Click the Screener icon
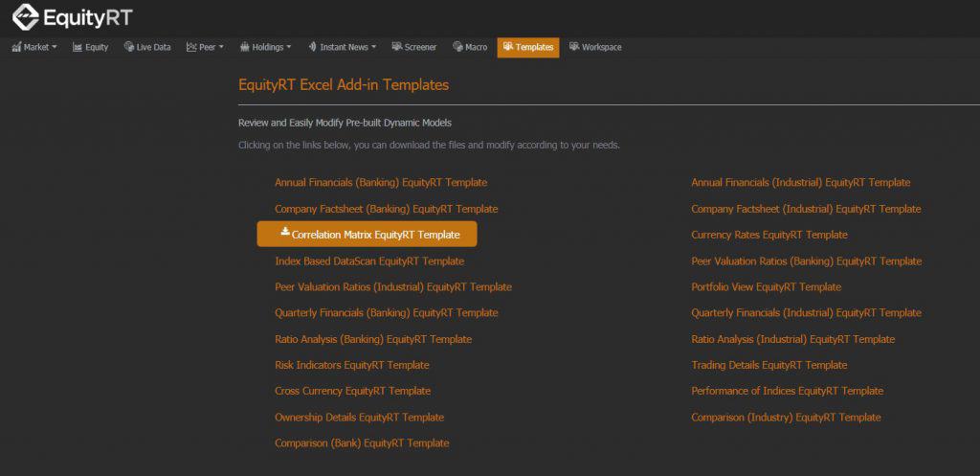The height and width of the screenshot is (476, 980). coord(396,47)
